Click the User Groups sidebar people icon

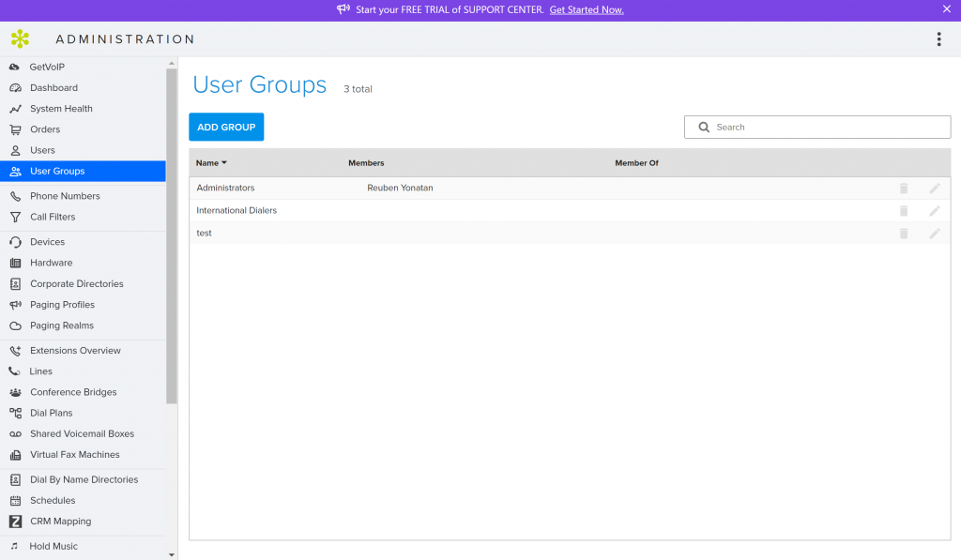point(15,171)
